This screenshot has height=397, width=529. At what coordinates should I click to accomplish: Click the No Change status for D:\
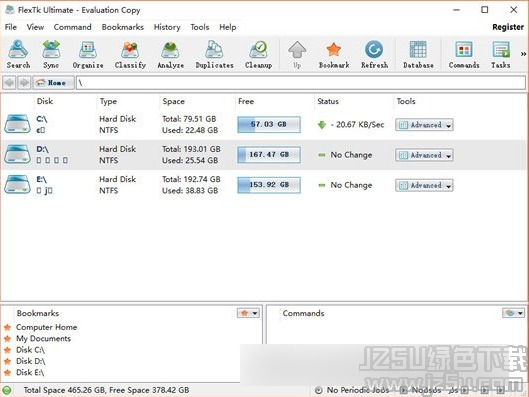[345, 155]
